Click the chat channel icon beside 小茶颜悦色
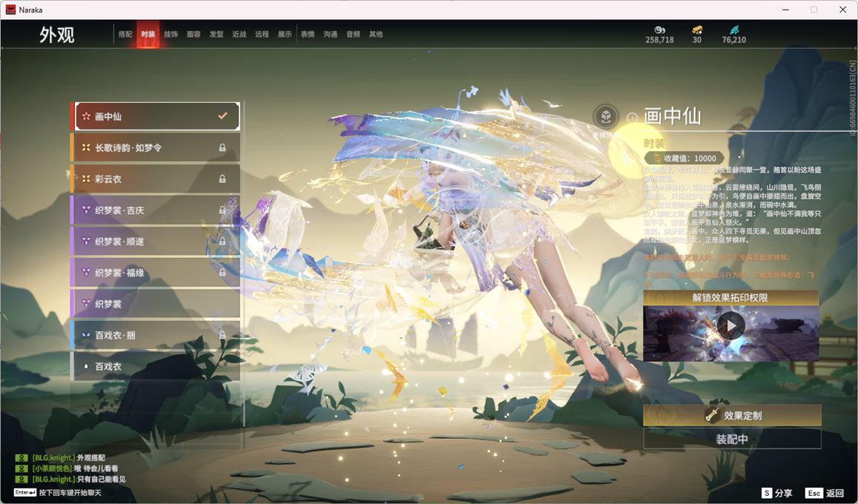858x504 pixels. (x=22, y=468)
